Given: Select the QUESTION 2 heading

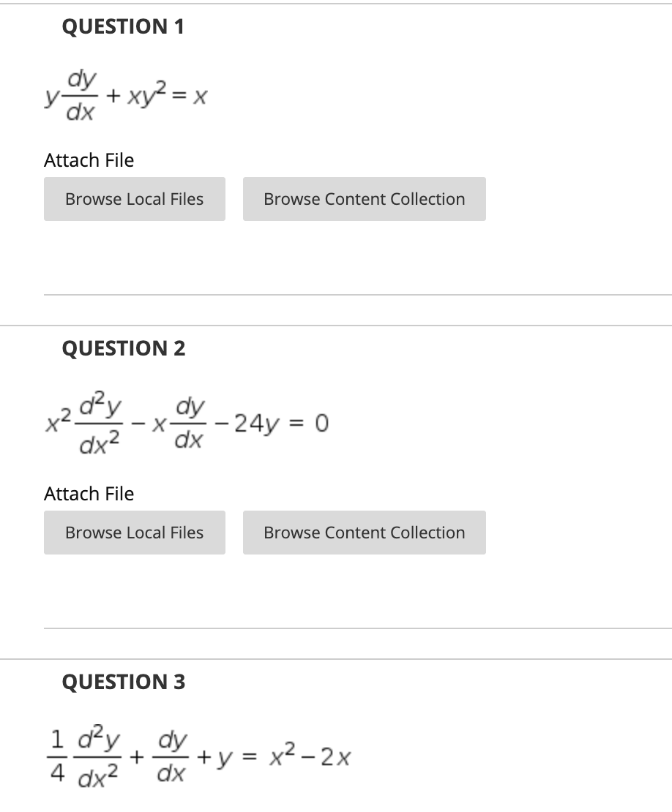Looking at the screenshot, I should tap(123, 349).
